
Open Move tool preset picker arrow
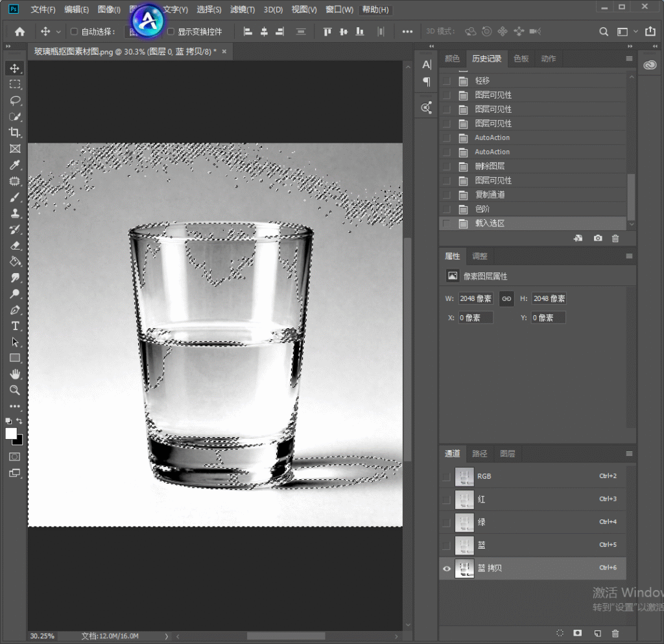coord(58,32)
